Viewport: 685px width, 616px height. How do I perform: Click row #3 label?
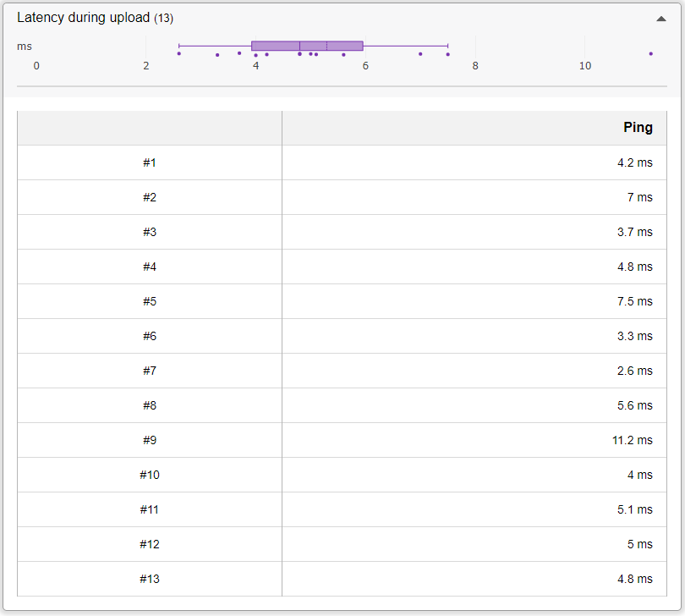click(x=150, y=232)
